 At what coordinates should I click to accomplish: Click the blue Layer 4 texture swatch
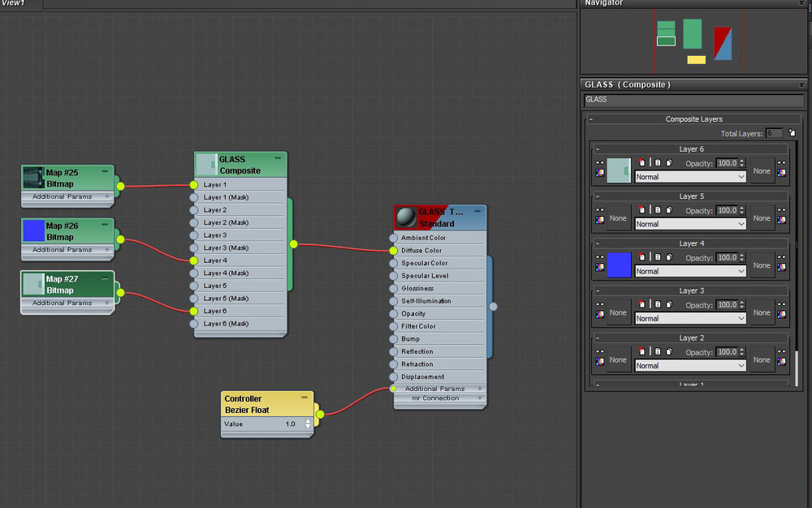619,265
